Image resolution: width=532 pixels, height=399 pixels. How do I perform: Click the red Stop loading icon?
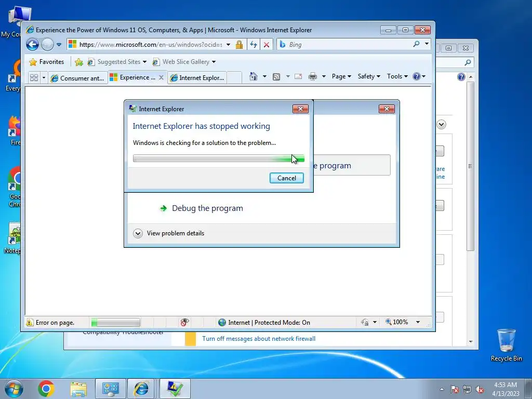pyautogui.click(x=267, y=45)
